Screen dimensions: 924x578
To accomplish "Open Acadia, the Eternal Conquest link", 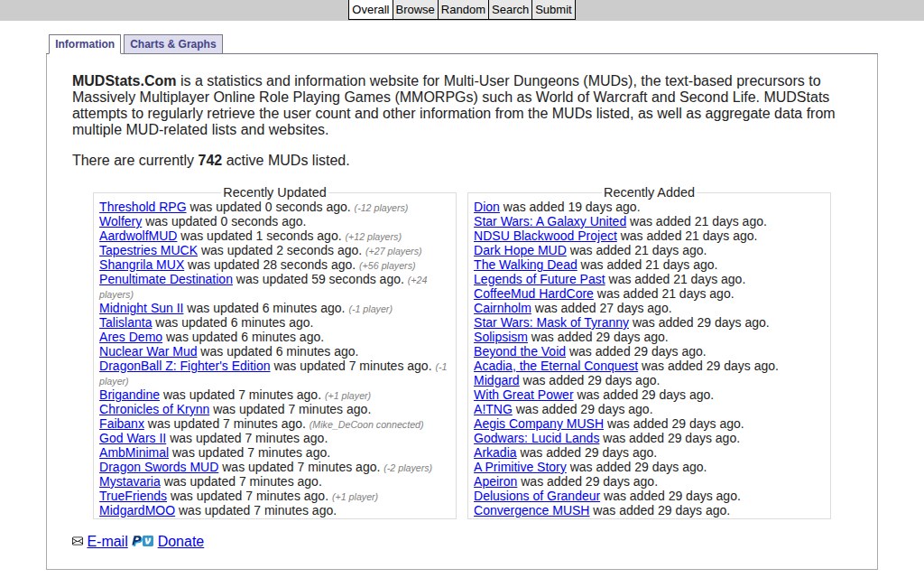I will (x=556, y=367).
